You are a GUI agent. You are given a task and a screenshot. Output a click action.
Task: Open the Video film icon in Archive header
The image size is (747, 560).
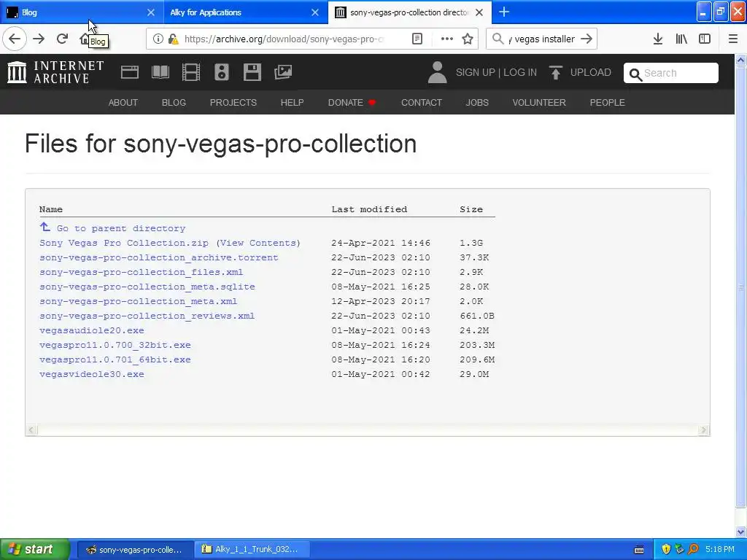tap(190, 72)
